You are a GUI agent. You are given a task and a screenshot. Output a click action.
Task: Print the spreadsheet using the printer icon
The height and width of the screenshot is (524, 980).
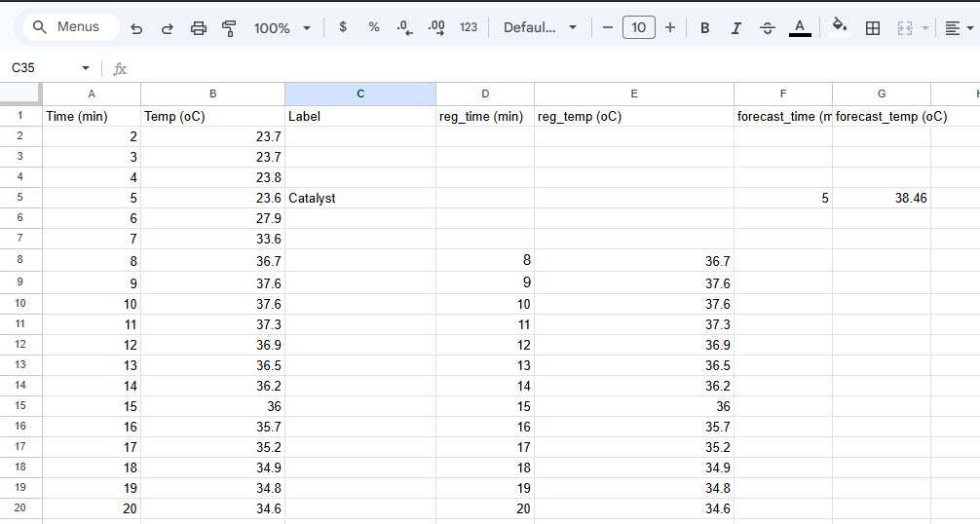[199, 28]
